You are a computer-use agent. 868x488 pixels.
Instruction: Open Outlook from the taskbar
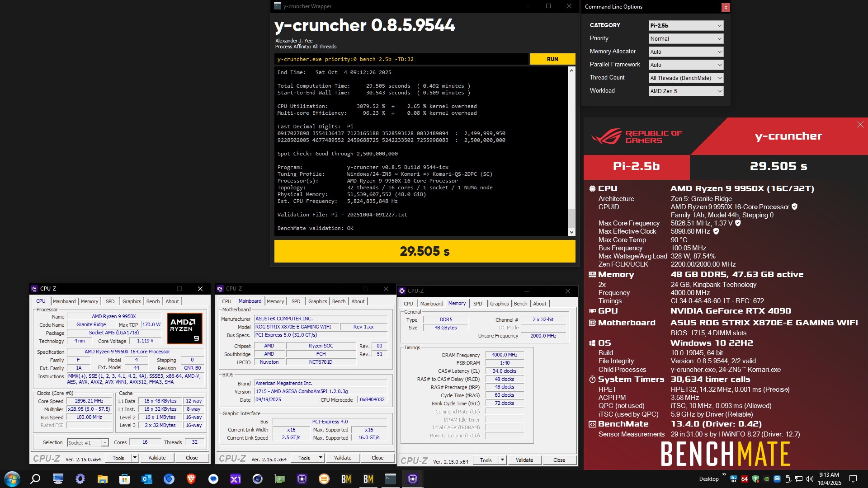point(147,479)
